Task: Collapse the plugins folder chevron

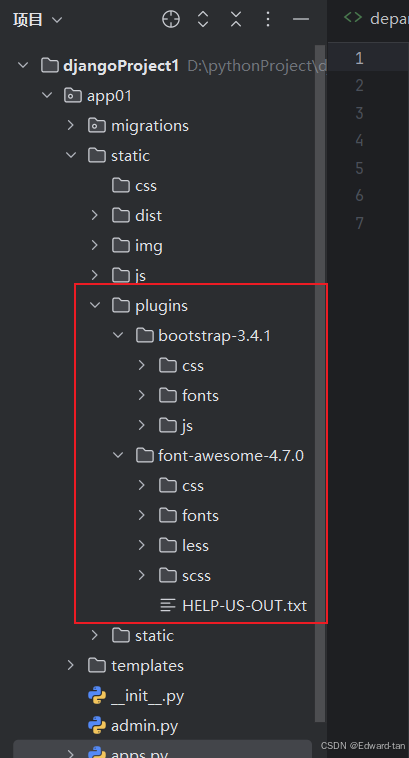Action: (x=95, y=306)
